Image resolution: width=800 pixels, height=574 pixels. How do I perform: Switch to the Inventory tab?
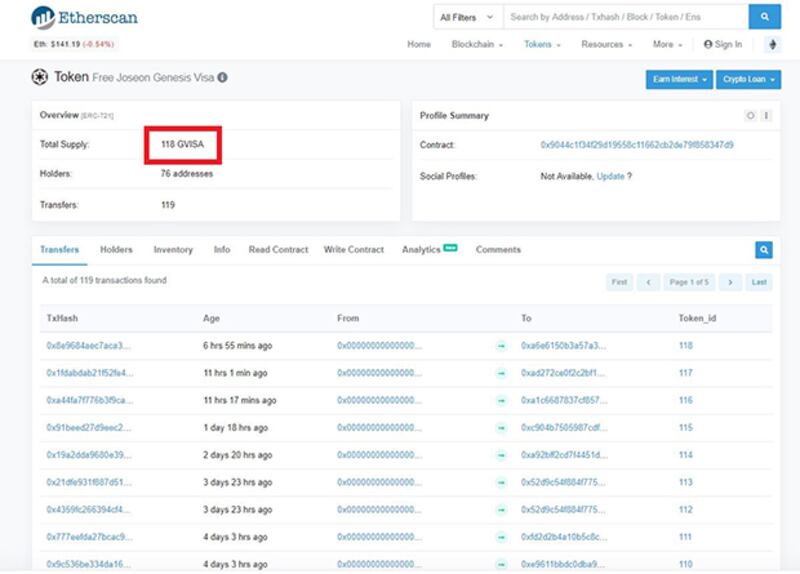pyautogui.click(x=173, y=249)
